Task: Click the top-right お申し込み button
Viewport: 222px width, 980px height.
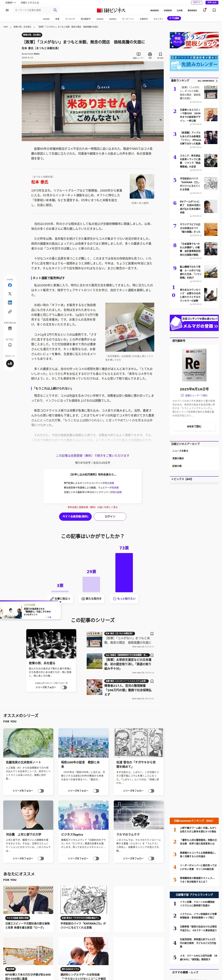Action: [212, 2]
